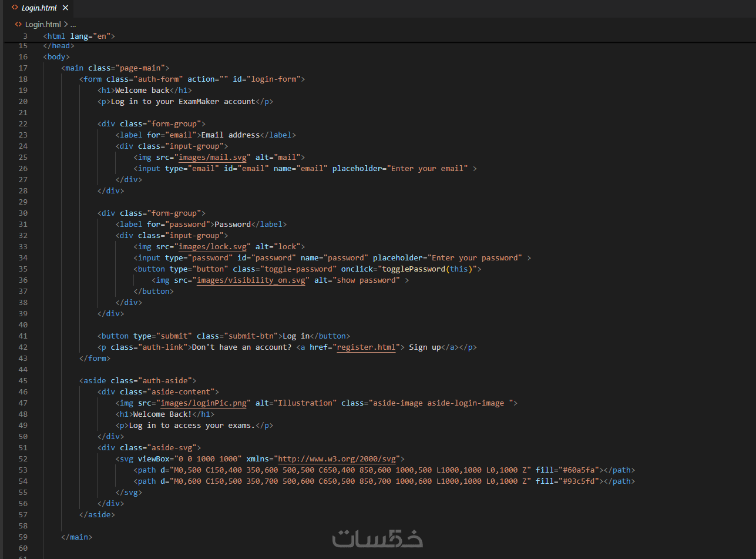The image size is (756, 559).
Task: Click line number 59 in the gutter
Action: tap(23, 537)
